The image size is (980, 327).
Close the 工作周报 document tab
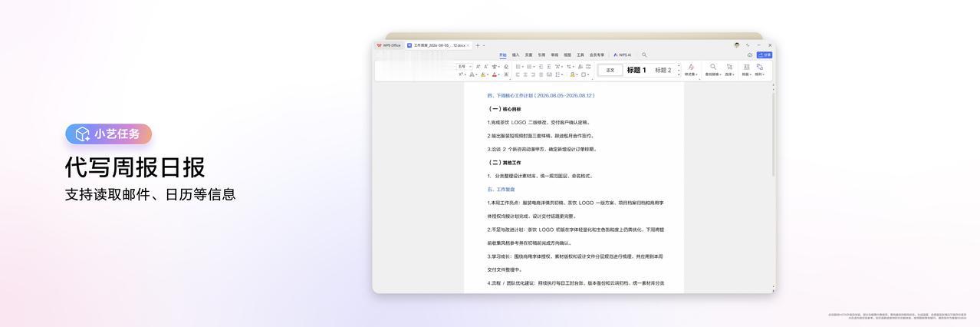(468, 45)
